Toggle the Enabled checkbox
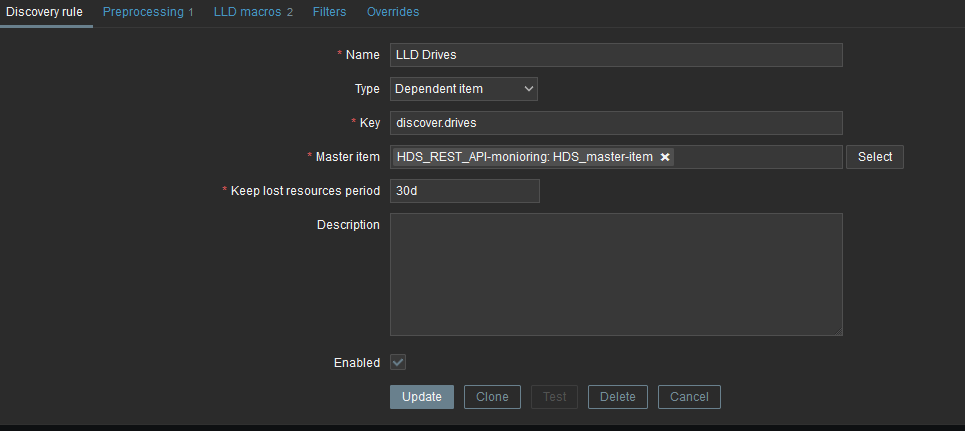The image size is (965, 431). pyautogui.click(x=398, y=362)
